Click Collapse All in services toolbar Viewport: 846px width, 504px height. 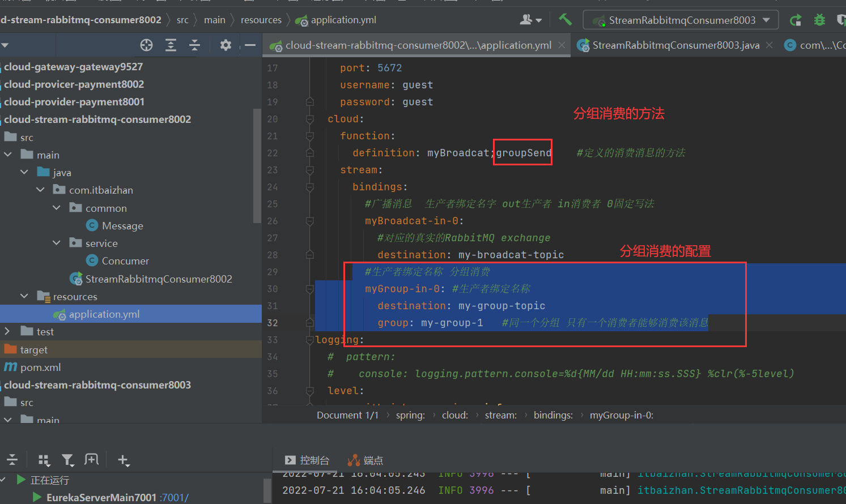click(12, 460)
